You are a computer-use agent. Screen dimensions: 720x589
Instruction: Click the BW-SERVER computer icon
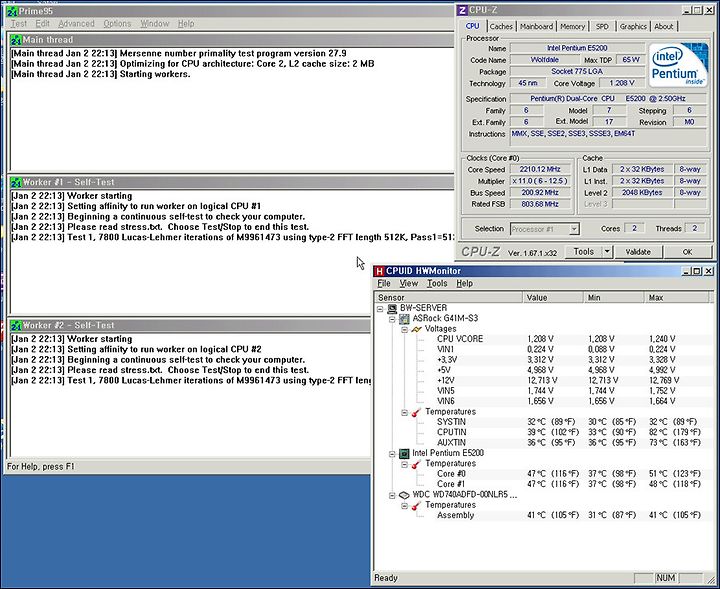[392, 309]
